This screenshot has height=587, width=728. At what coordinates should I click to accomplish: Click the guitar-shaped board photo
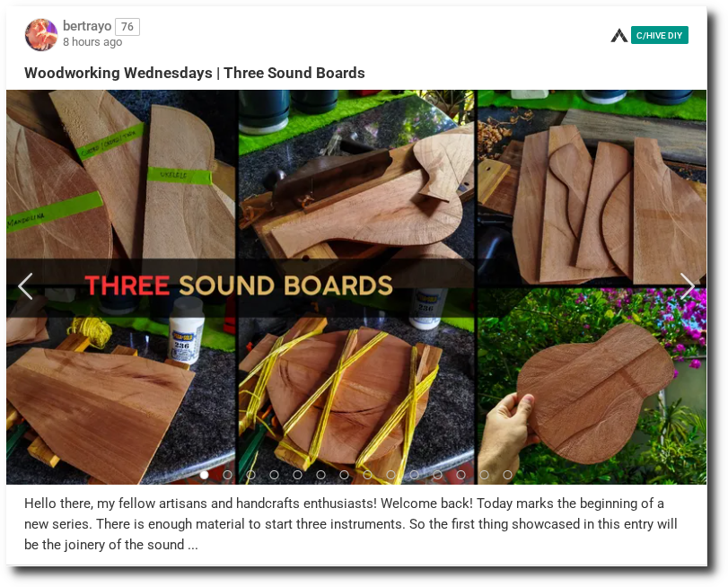[592, 386]
